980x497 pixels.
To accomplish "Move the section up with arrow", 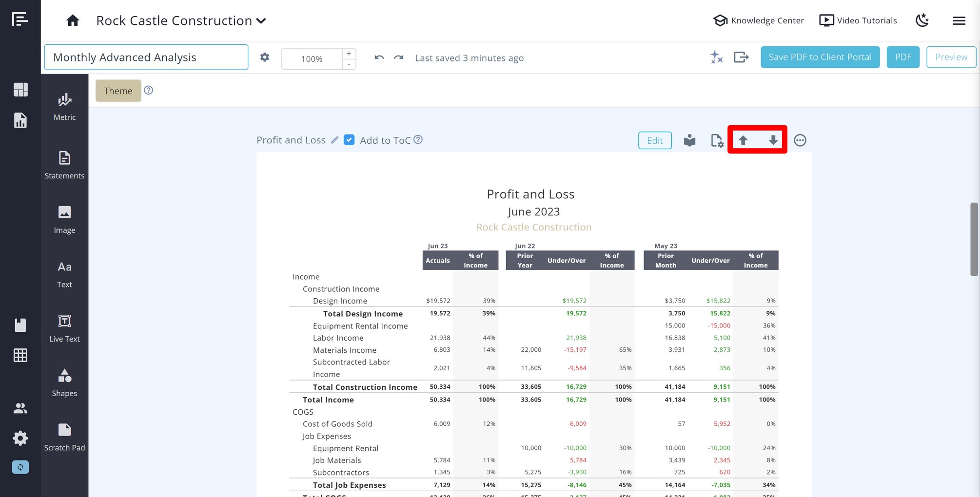I will pos(743,140).
